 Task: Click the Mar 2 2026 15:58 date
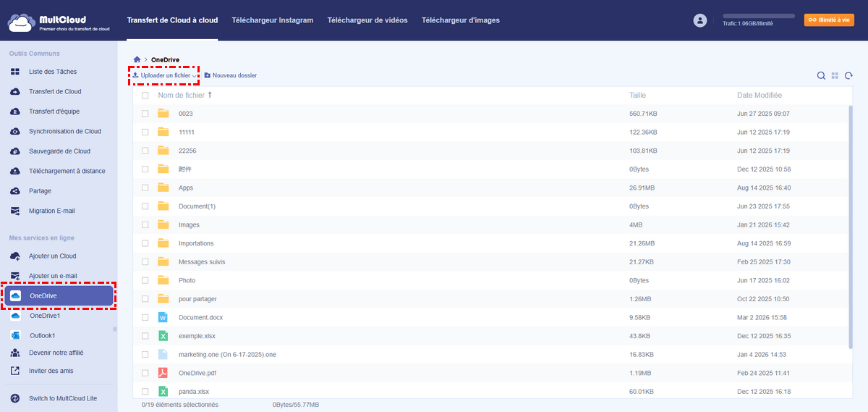coord(762,317)
